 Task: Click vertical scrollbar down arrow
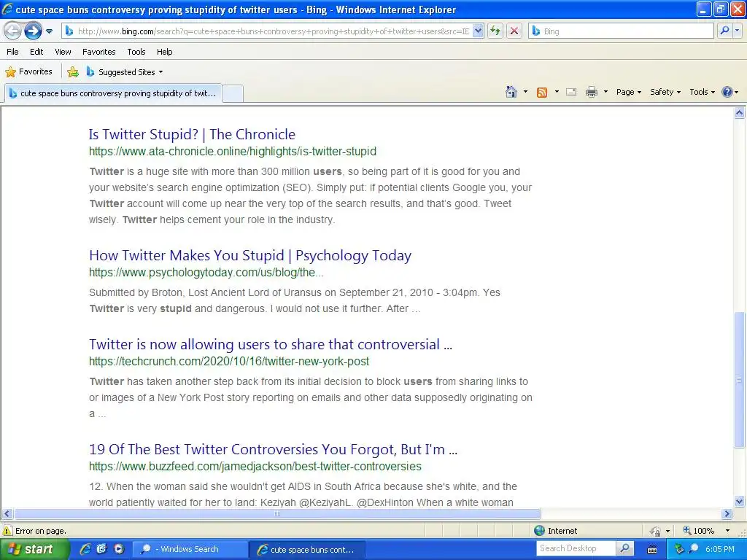point(740,501)
